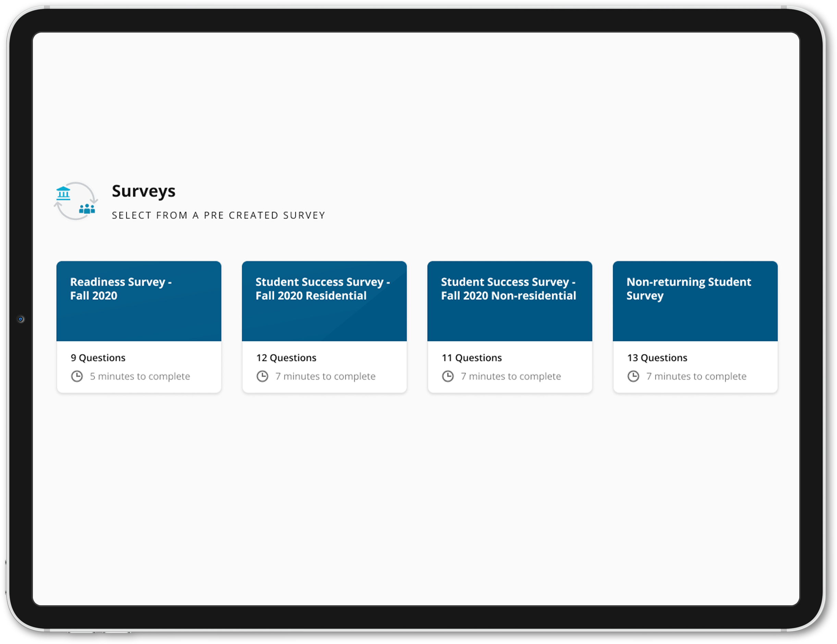The height and width of the screenshot is (644, 837).
Task: Click 7 minutes to complete on Non-residential card
Action: pyautogui.click(x=511, y=376)
